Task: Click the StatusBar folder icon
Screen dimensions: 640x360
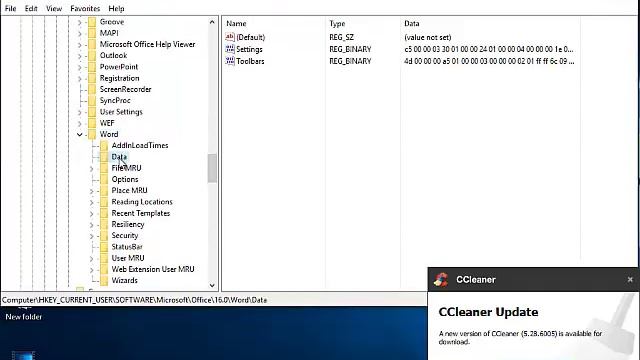Action: pyautogui.click(x=104, y=247)
